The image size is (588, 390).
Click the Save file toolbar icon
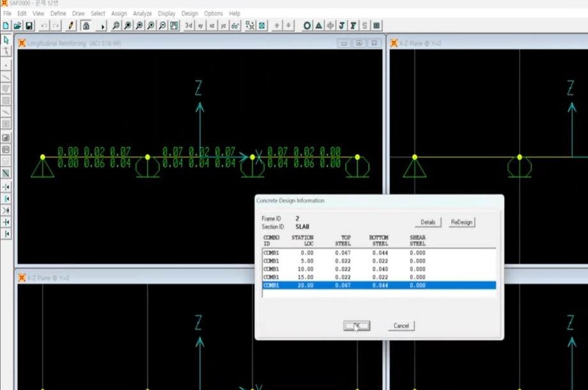(29, 26)
